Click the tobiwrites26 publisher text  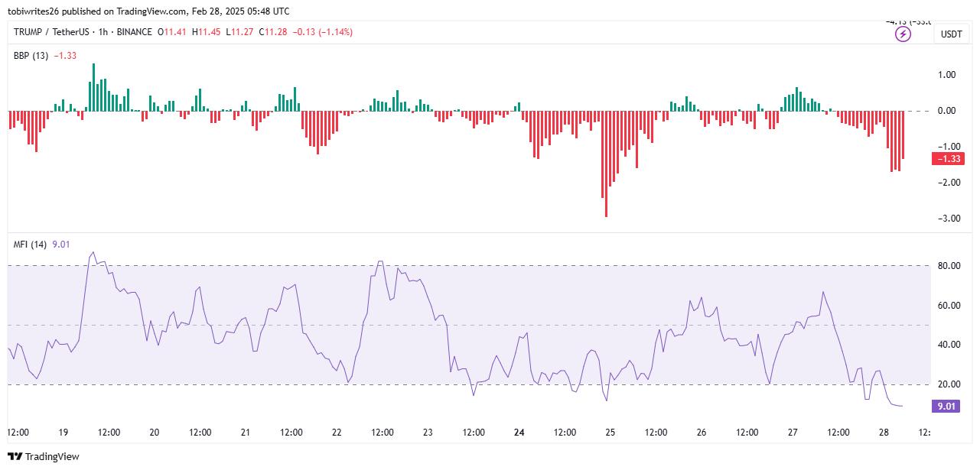(36, 11)
